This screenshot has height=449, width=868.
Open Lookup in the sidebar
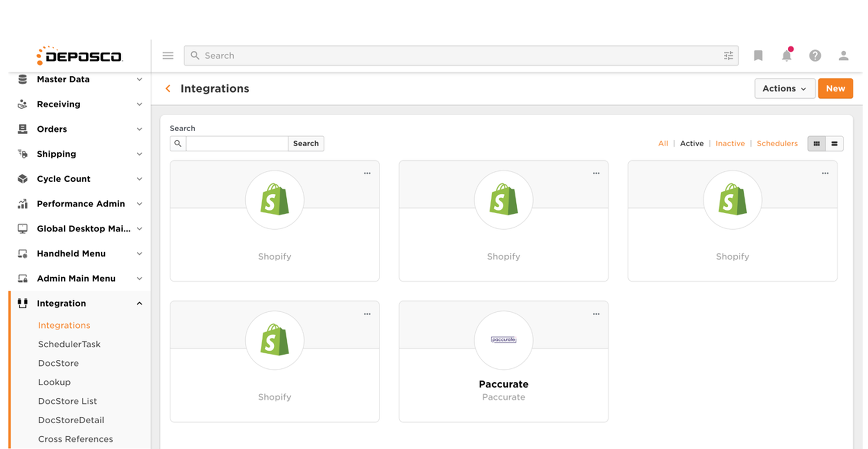coord(54,382)
